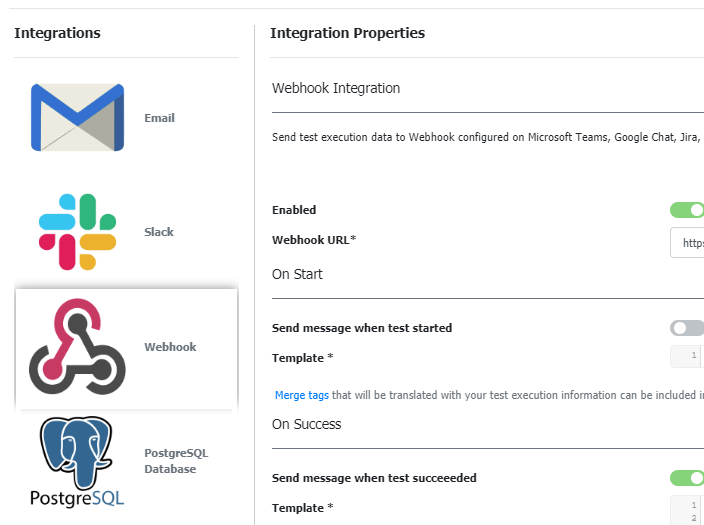704x525 pixels.
Task: Choose the PostgreSQL Database label
Action: (x=176, y=461)
